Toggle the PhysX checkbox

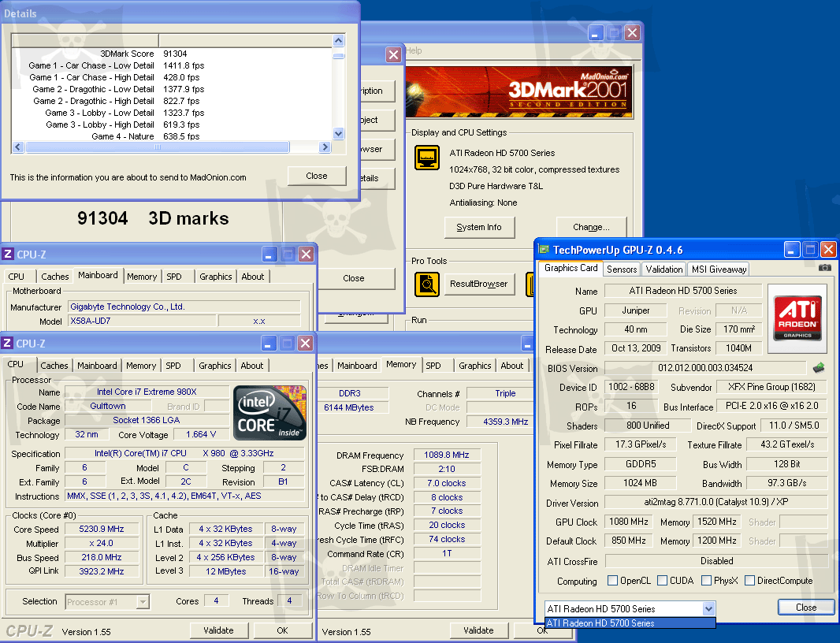(x=706, y=580)
